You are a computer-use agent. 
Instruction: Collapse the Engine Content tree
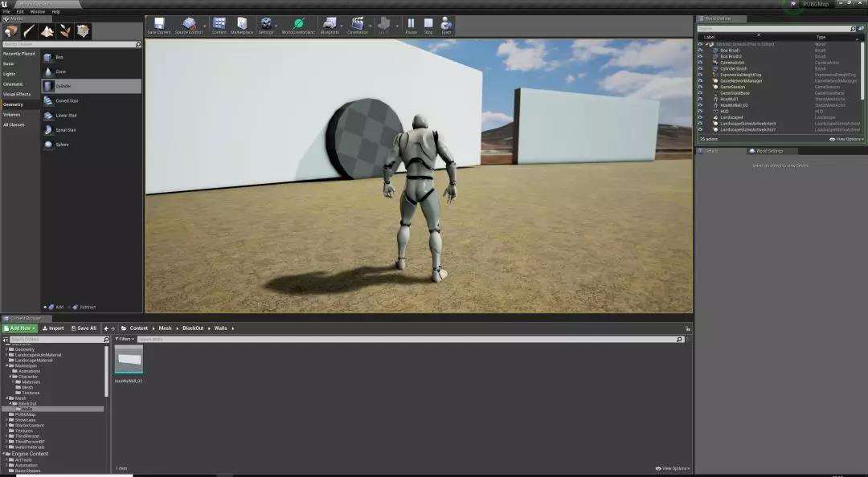coord(3,454)
